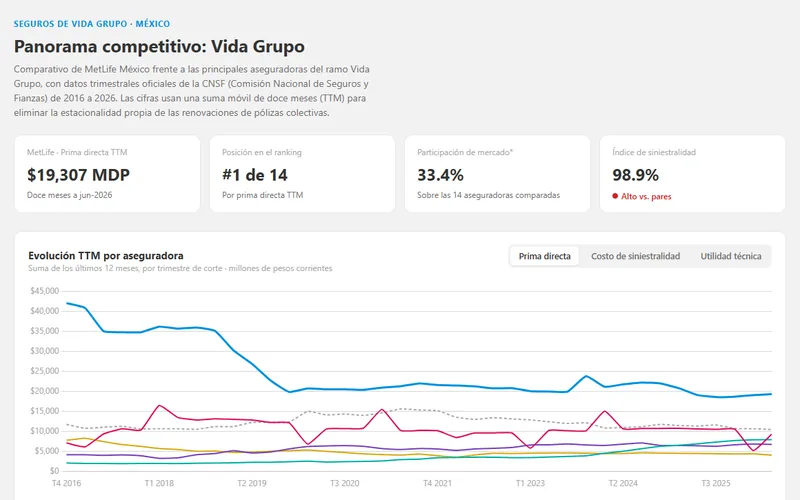Click the T2 2024 x-axis label
This screenshot has width=800, height=500.
tap(623, 483)
